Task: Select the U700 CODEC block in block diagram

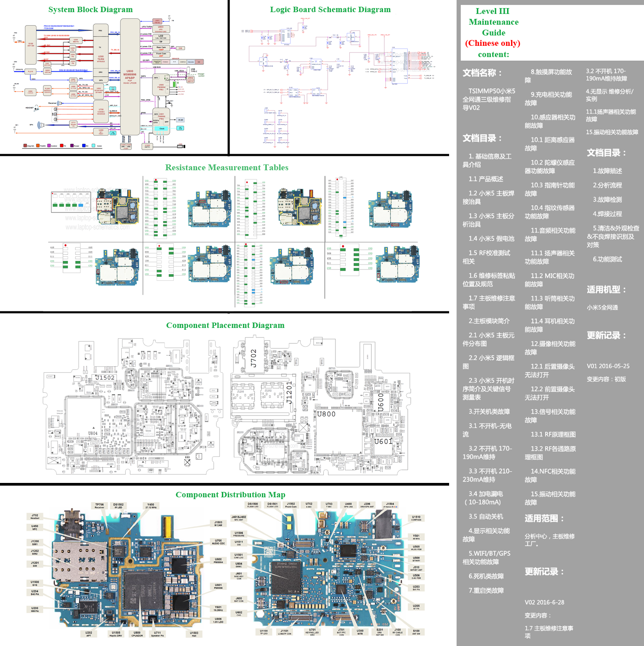Action: coord(101,112)
